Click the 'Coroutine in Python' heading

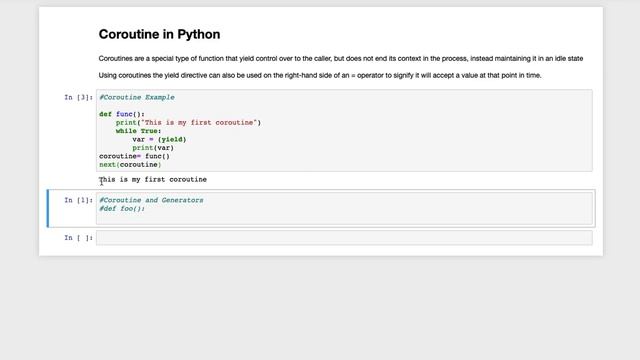click(x=159, y=34)
